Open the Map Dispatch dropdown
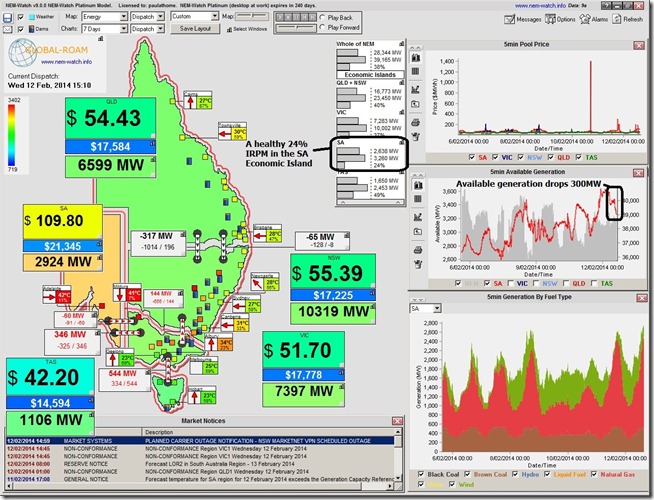Screen dimensions: 654x500 point(161,17)
